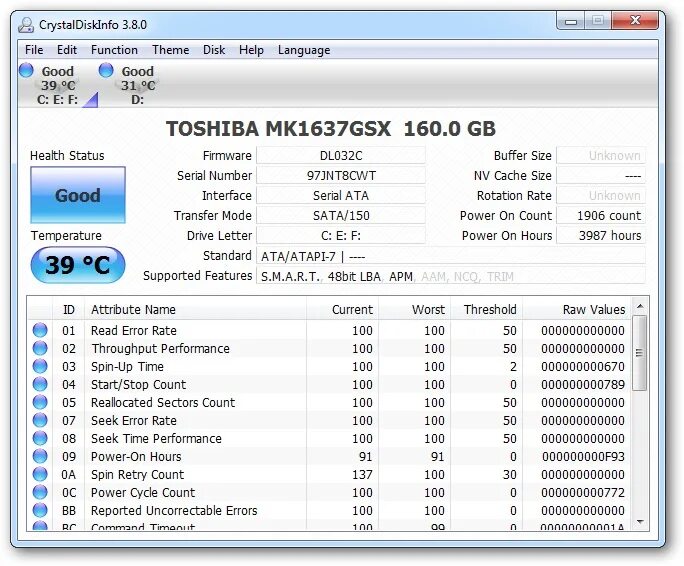Image resolution: width=684 pixels, height=566 pixels.
Task: Click the CrystalDiskInfo title bar app icon
Action: point(26,25)
